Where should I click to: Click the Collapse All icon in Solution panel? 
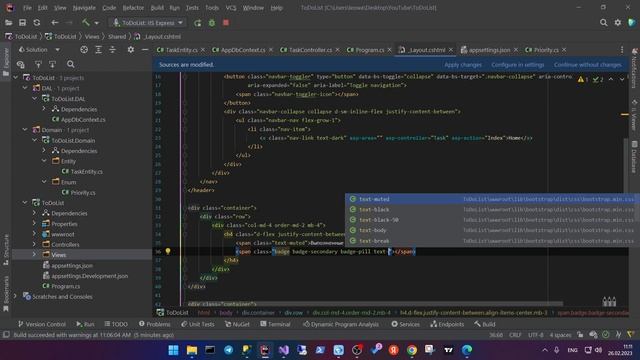pos(113,50)
